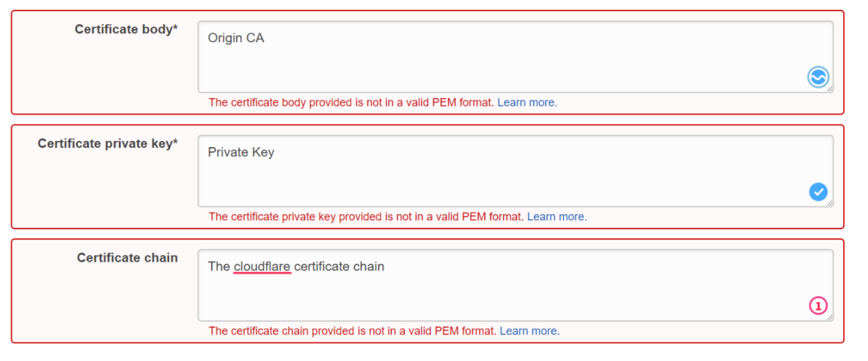Image resolution: width=868 pixels, height=361 pixels.
Task: Click the "Certificate private key*" label
Action: click(108, 144)
